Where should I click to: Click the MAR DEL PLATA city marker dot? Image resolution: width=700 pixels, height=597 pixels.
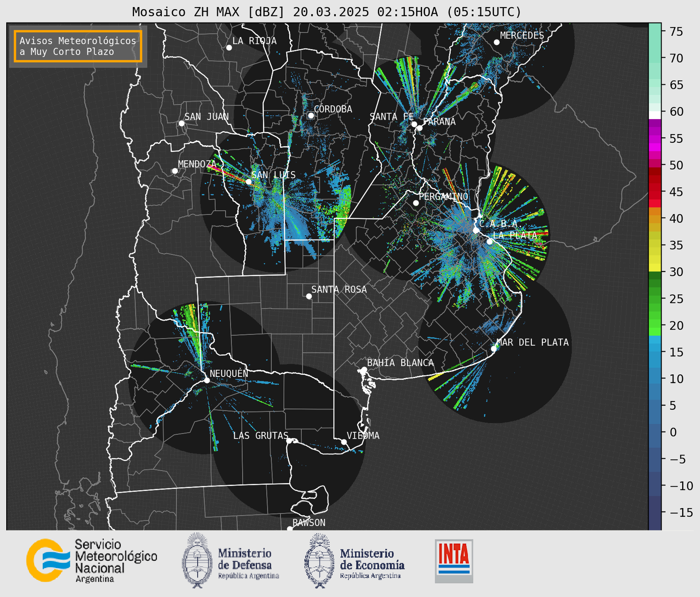494,349
